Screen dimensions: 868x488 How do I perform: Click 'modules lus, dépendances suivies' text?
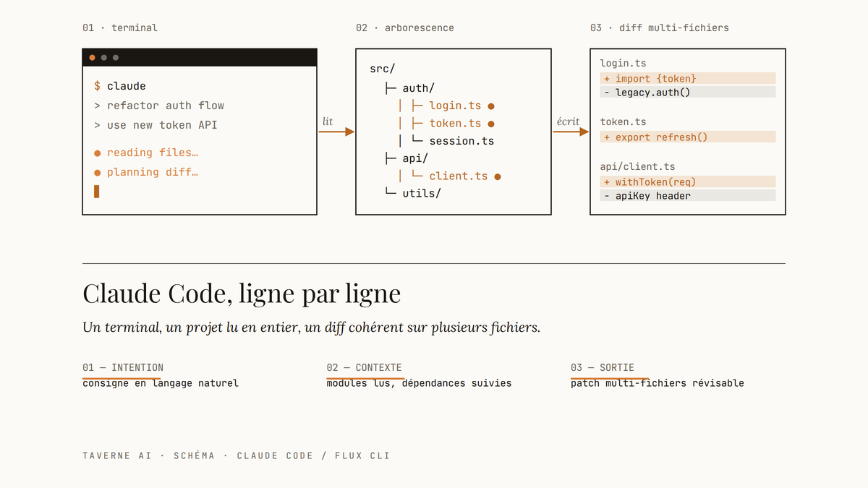(419, 383)
